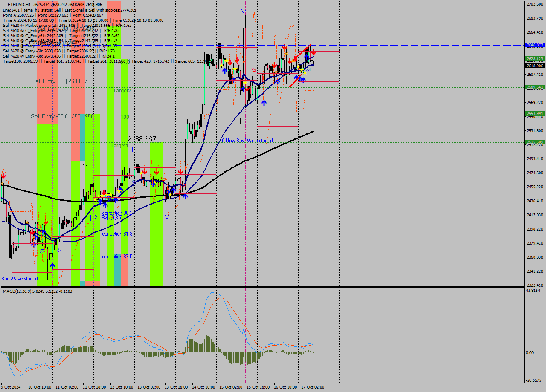This screenshot has height=392, width=546.
Task: Click the green 2553.991 price tag
Action: click(x=535, y=113)
